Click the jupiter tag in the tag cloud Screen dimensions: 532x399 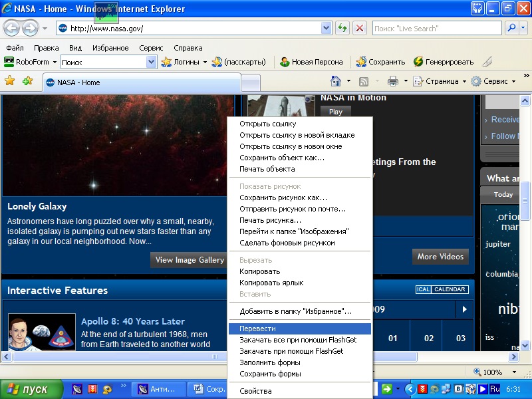(x=497, y=244)
